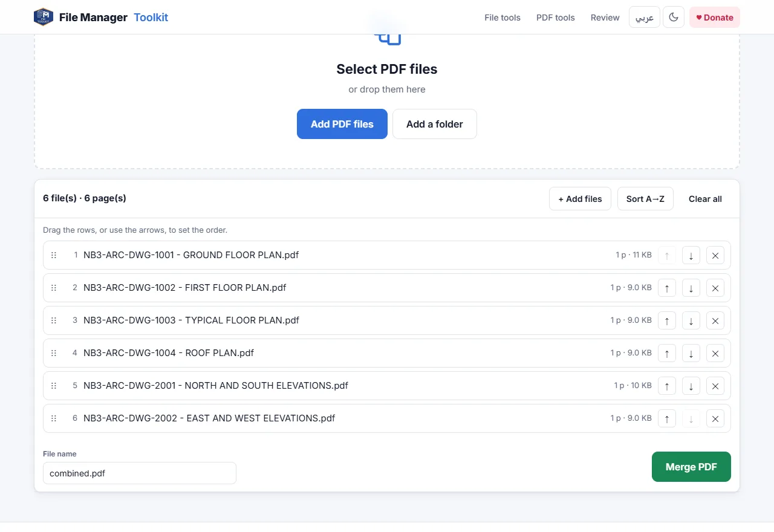The height and width of the screenshot is (532, 774).
Task: Click drag handle of ROOF PLAN row
Action: click(x=54, y=353)
